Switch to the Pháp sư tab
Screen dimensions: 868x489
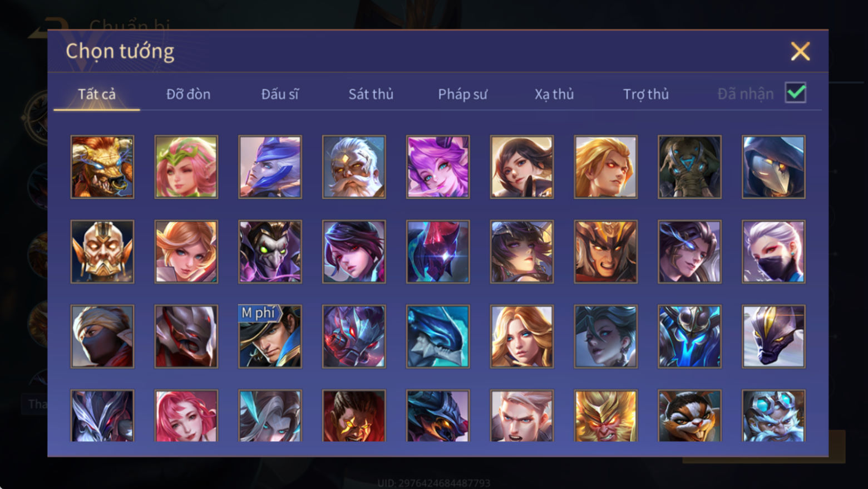pyautogui.click(x=462, y=94)
